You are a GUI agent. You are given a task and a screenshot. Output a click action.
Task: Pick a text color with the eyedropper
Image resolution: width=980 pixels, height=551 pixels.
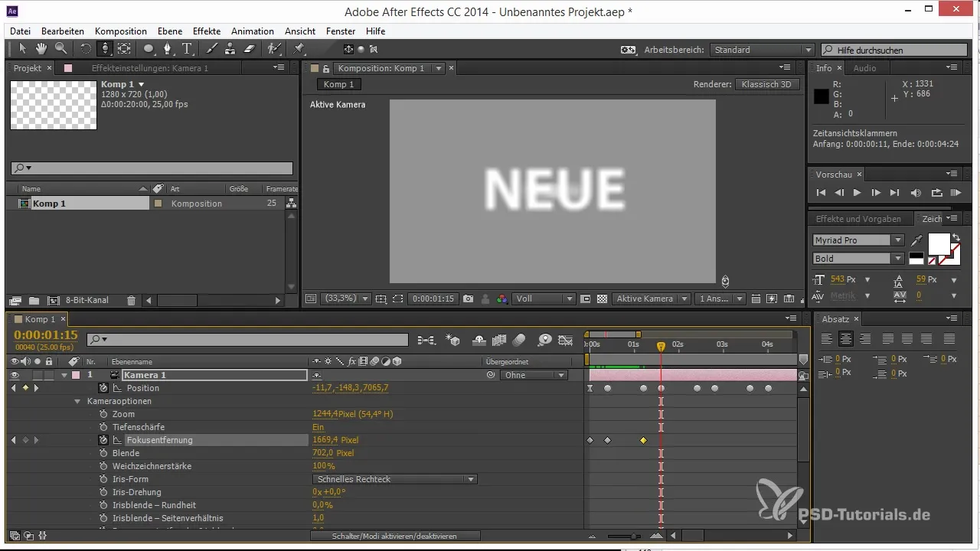[917, 240]
